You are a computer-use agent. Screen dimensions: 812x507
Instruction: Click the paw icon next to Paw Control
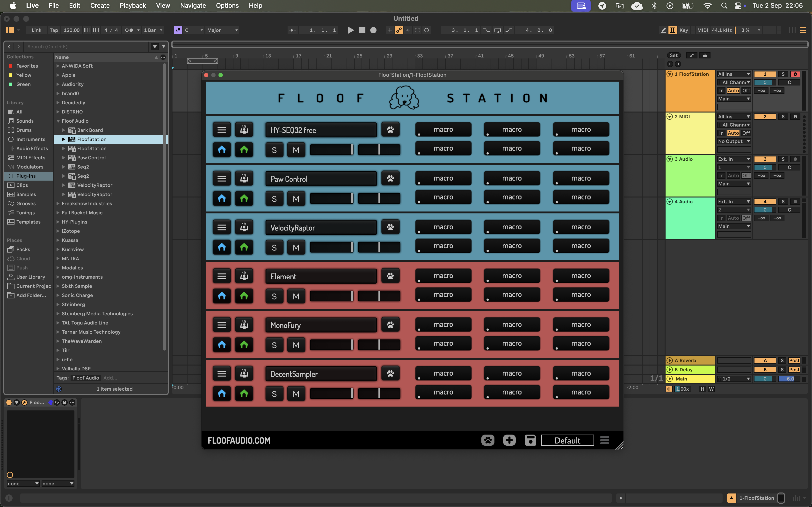point(390,178)
